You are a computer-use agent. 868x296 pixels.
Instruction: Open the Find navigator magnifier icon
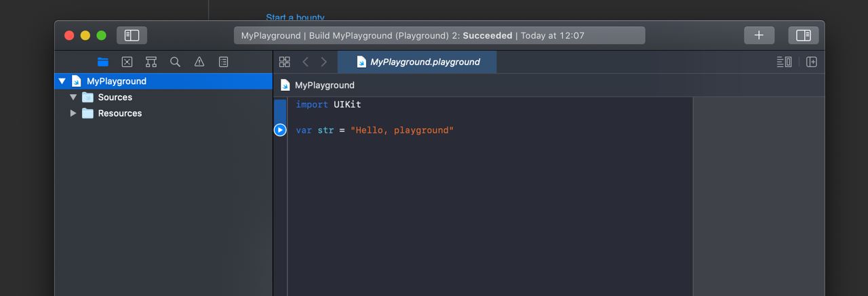point(175,62)
